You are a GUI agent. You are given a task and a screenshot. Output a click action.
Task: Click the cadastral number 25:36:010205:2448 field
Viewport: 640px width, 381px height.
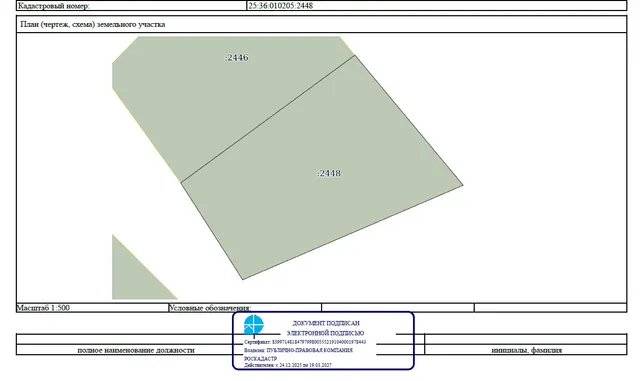point(437,6)
